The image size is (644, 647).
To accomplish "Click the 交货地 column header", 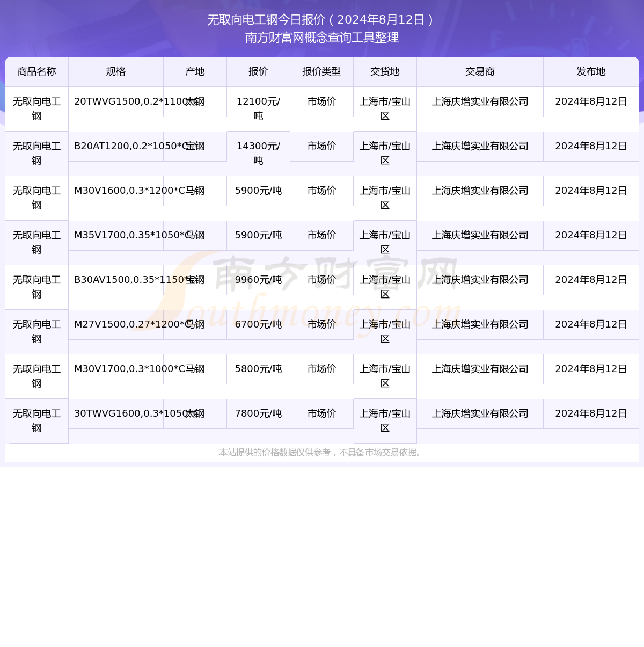I will click(x=385, y=71).
